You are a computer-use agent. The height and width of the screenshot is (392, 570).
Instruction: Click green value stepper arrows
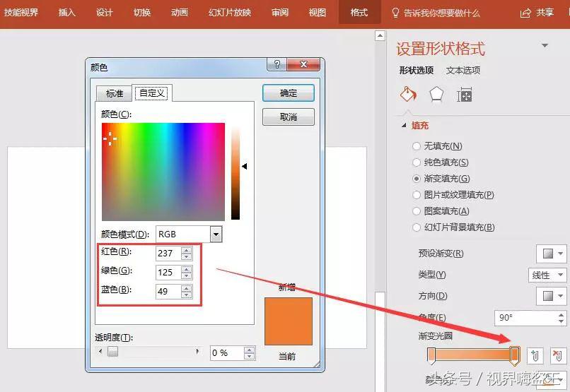click(x=187, y=272)
